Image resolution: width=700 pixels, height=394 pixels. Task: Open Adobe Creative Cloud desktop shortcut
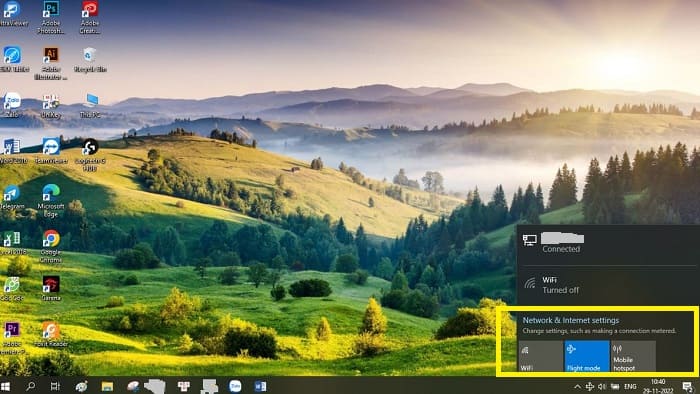tap(90, 17)
